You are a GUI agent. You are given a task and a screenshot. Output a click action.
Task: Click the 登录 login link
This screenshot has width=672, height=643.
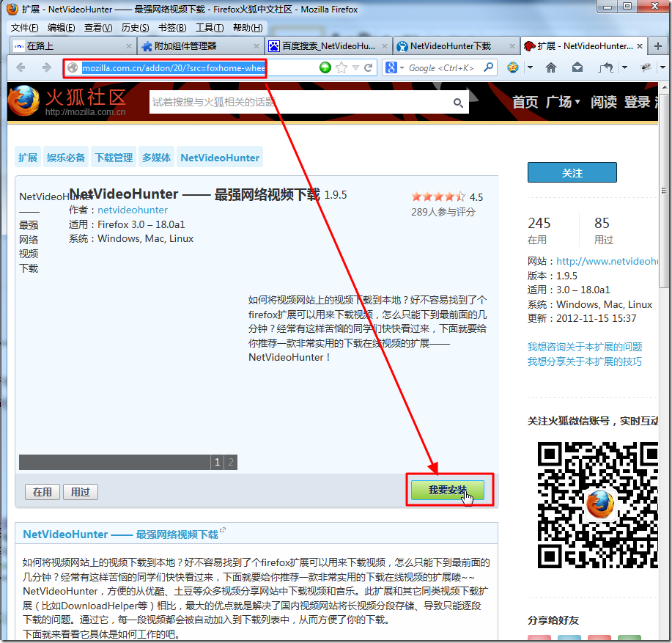(x=638, y=102)
